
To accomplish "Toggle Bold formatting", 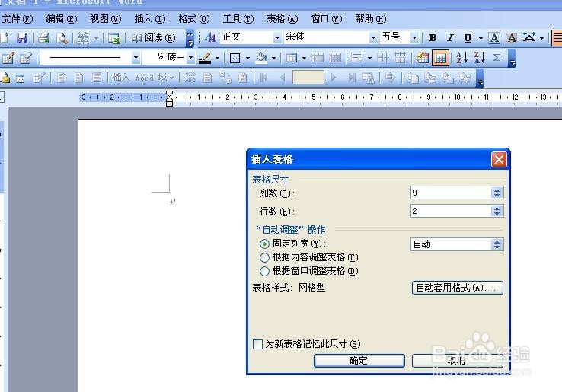I will pyautogui.click(x=433, y=38).
